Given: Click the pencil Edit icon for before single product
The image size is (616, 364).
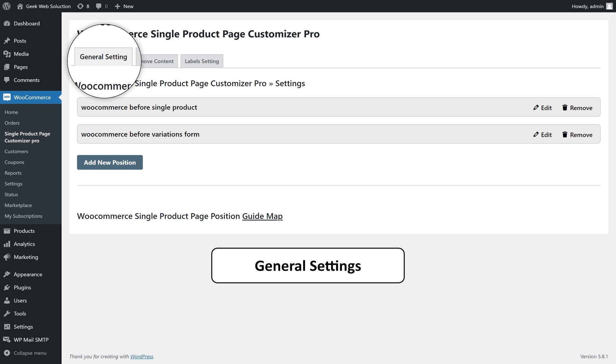Looking at the screenshot, I should 536,107.
